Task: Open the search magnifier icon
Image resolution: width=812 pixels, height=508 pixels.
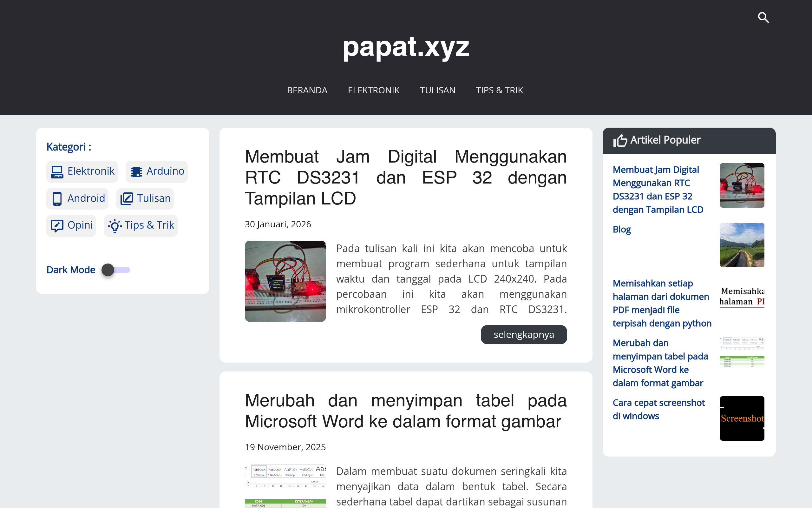Action: (763, 17)
